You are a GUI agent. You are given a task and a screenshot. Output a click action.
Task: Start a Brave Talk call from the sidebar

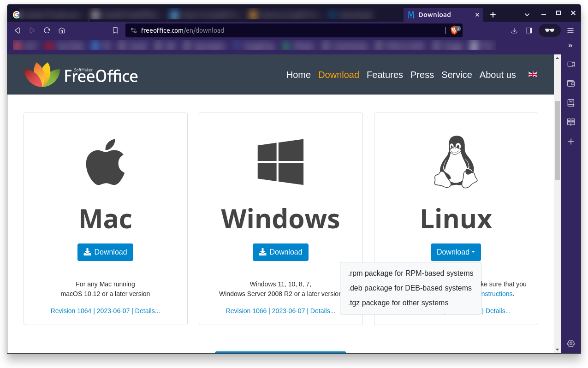[x=570, y=64]
